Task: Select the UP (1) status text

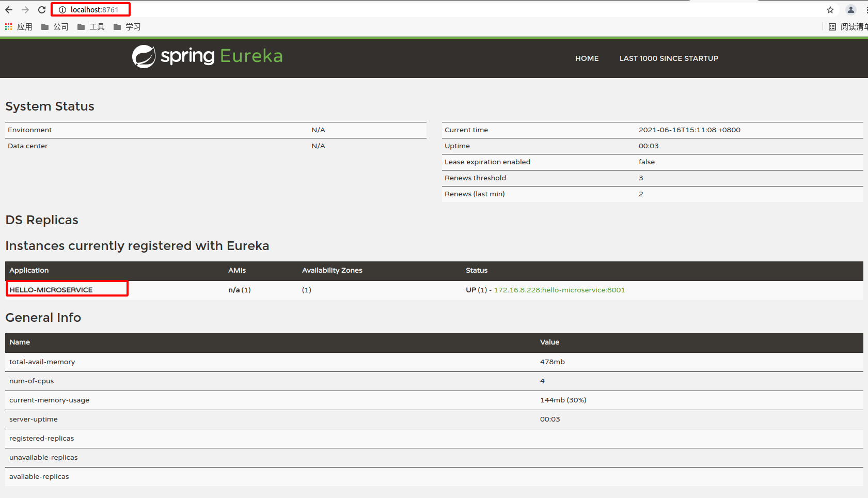Action: [476, 290]
